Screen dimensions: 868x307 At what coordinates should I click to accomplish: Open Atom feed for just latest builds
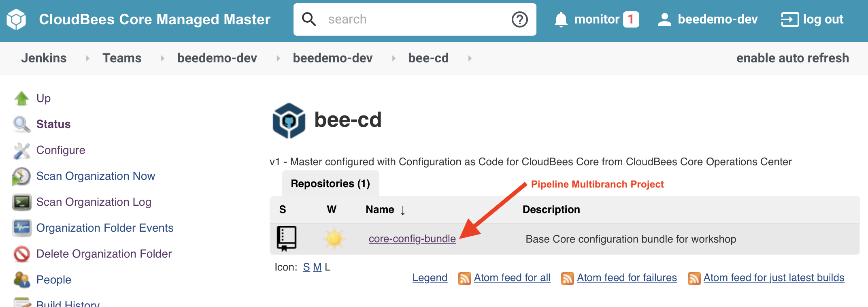[x=774, y=277]
